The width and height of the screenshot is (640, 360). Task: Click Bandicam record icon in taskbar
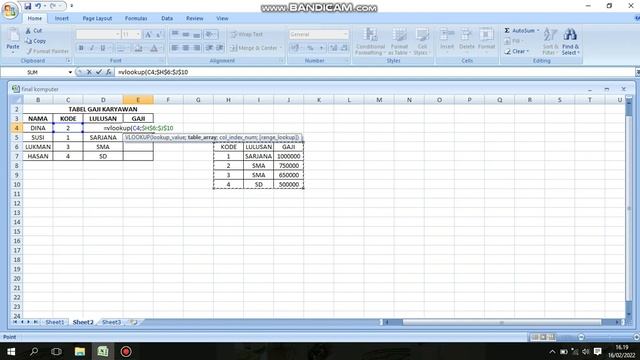126,351
